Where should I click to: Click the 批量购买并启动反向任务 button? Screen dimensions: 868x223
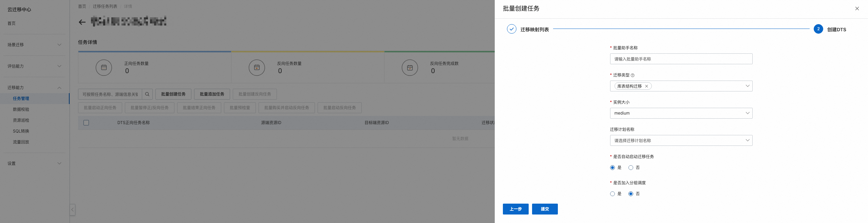(287, 108)
